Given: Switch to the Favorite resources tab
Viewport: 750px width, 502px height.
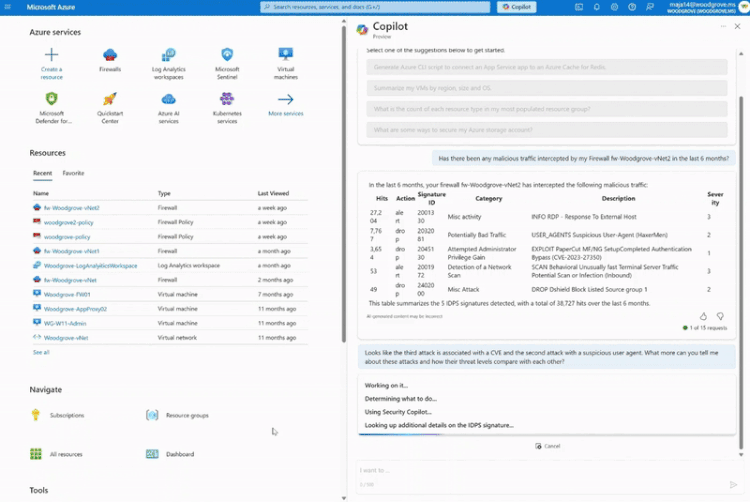Looking at the screenshot, I should pyautogui.click(x=73, y=173).
